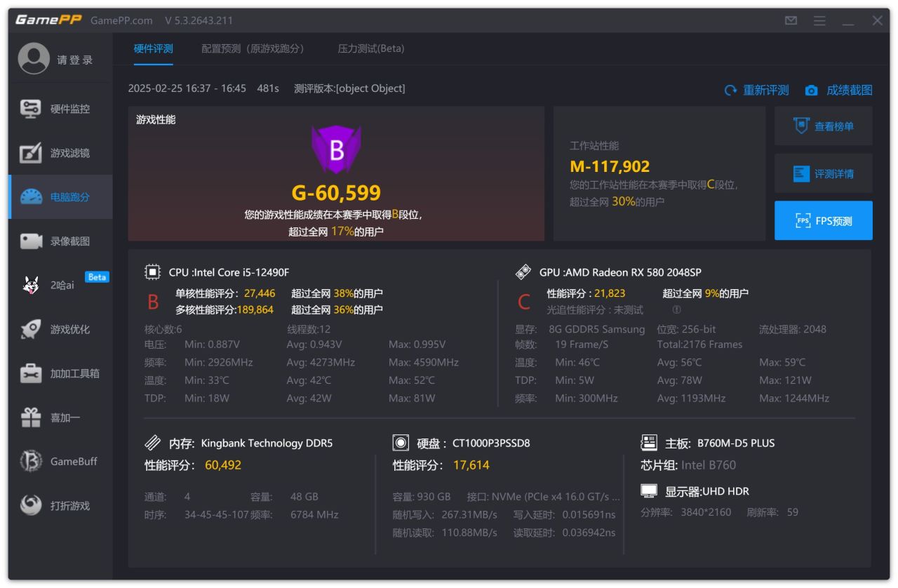Click 重新评测 to rerun the benchmark
The width and height of the screenshot is (898, 588).
[x=756, y=91]
